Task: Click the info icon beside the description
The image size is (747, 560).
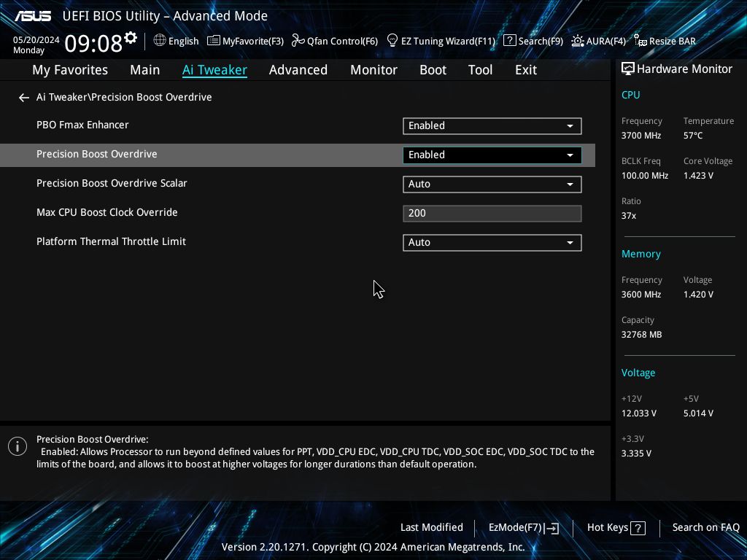Action: pyautogui.click(x=18, y=446)
